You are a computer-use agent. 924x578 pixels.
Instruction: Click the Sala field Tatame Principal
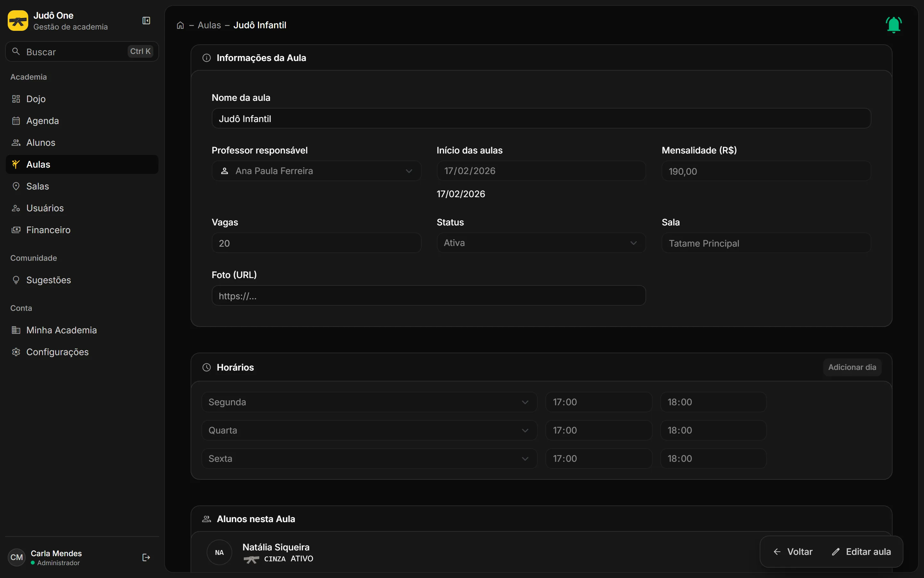coord(766,243)
